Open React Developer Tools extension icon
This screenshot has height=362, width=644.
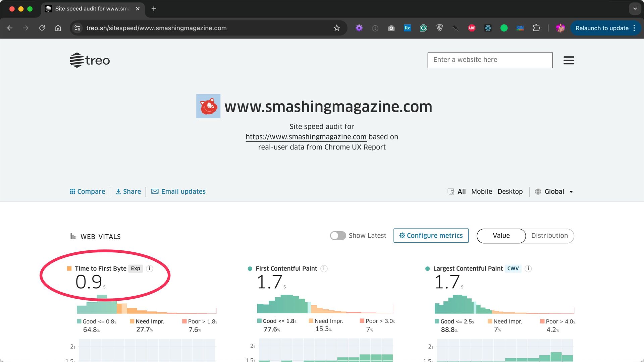click(x=488, y=28)
